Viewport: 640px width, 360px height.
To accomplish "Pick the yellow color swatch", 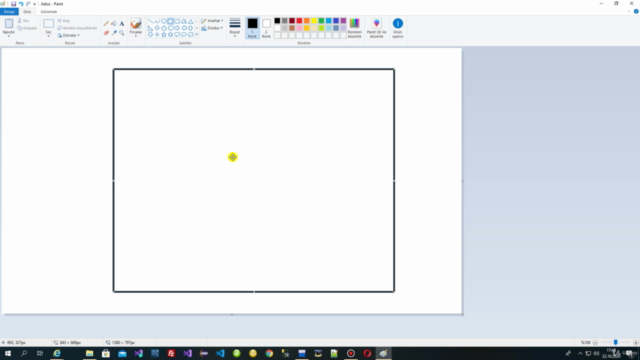I will click(x=314, y=21).
